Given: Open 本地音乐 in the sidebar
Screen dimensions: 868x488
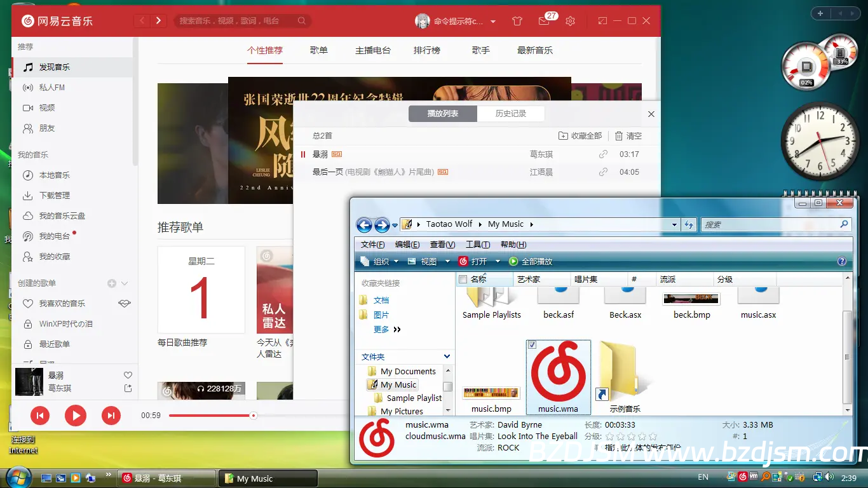Looking at the screenshot, I should 72,175.
